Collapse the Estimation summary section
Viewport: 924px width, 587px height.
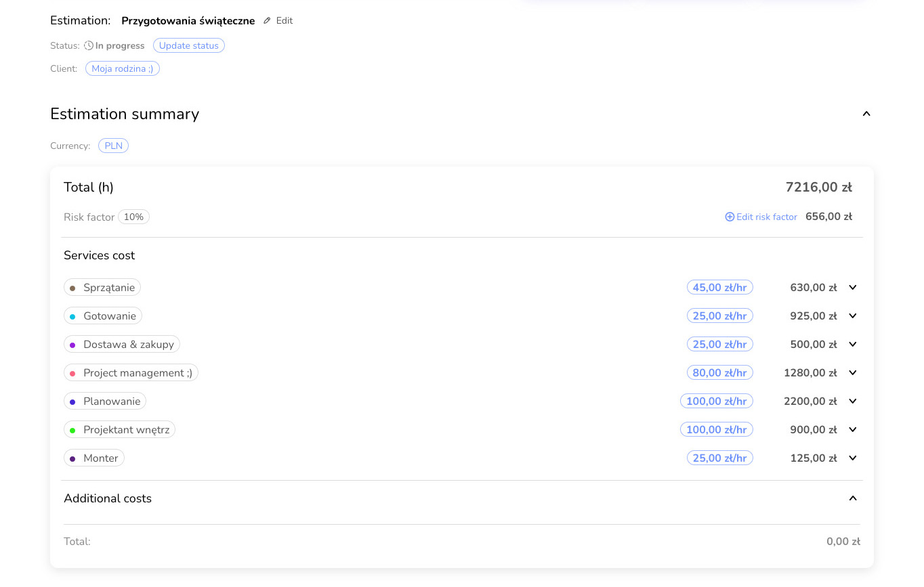tap(866, 114)
